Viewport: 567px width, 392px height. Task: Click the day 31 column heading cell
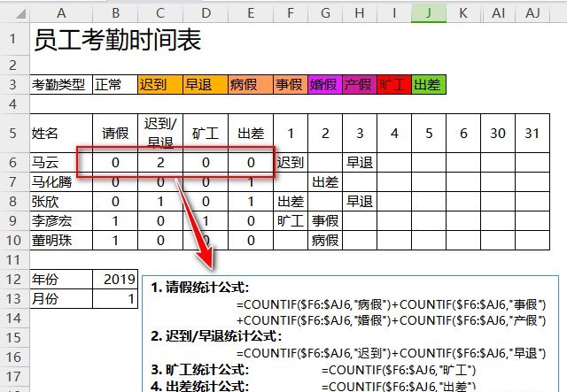pyautogui.click(x=532, y=133)
